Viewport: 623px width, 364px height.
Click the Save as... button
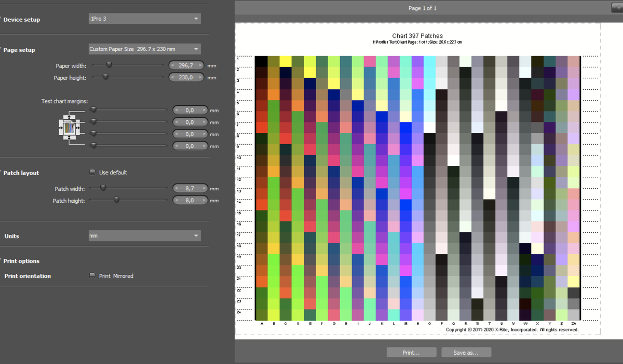click(466, 353)
